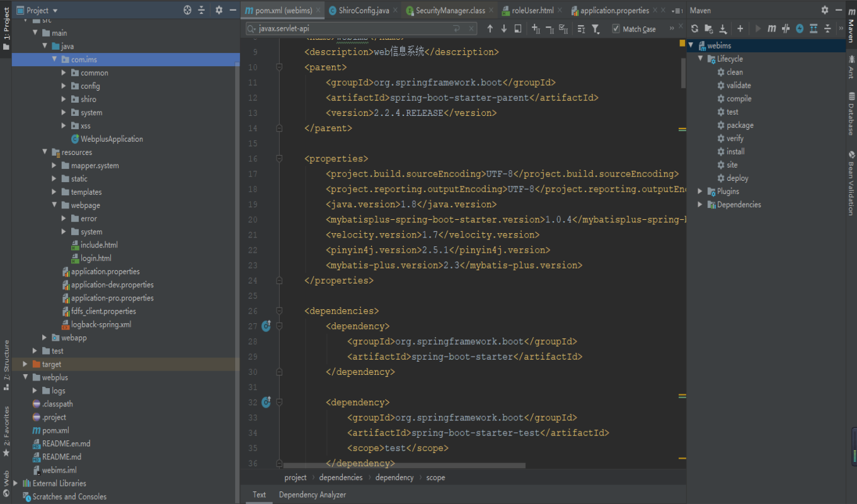Select the package lifecycle goal
Image resolution: width=857 pixels, height=504 pixels.
pos(735,125)
